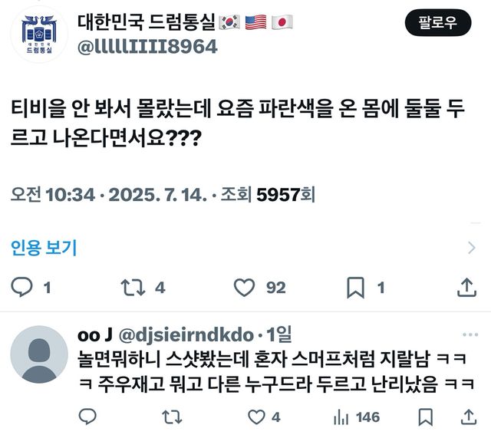
Task: Like the main tweet
Action: tap(243, 288)
